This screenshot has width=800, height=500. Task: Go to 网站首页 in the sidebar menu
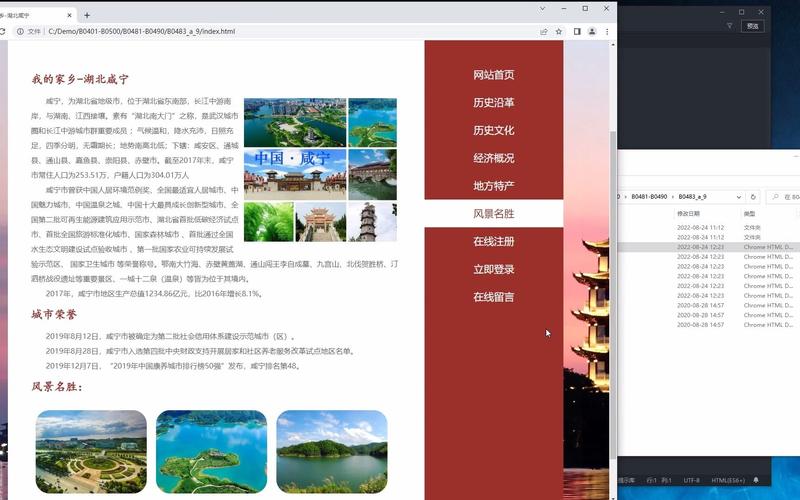493,75
